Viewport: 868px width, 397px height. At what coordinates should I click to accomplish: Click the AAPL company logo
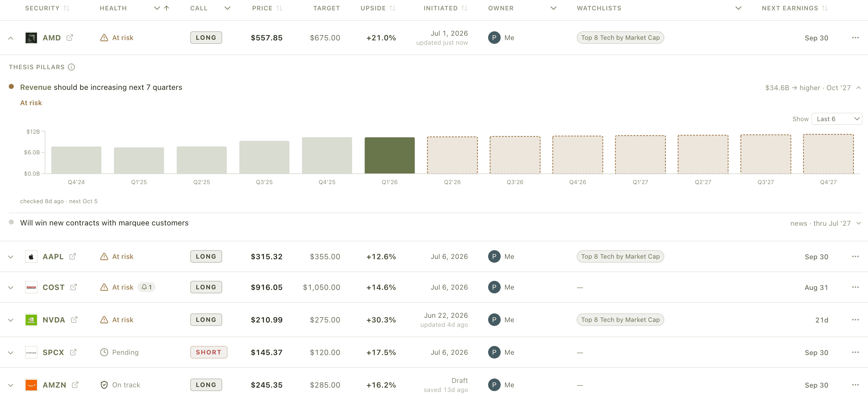click(31, 256)
